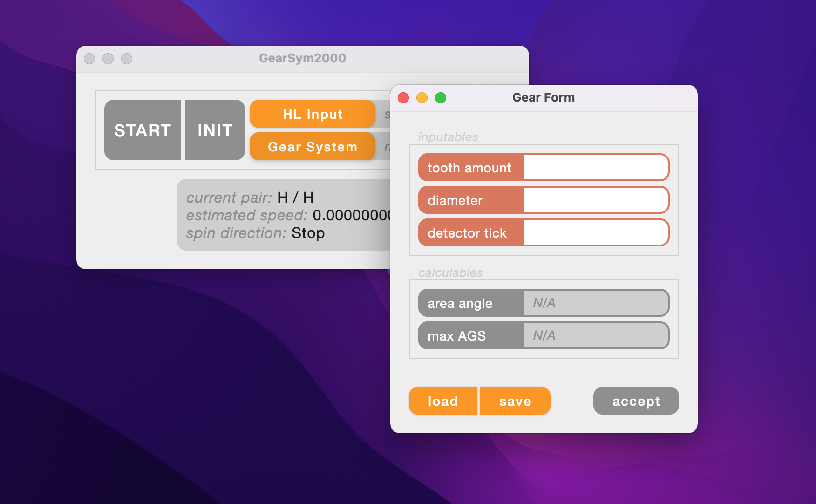
Task: Focus the detector tick input field
Action: 596,232
